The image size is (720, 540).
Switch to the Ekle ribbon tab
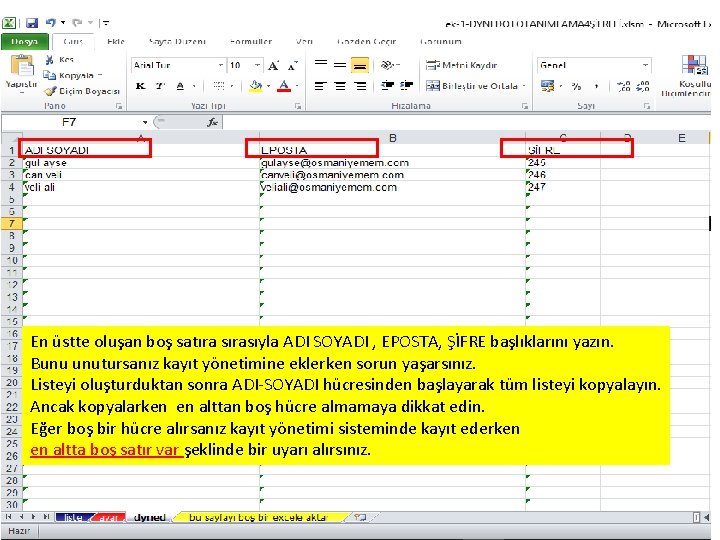coord(116,41)
